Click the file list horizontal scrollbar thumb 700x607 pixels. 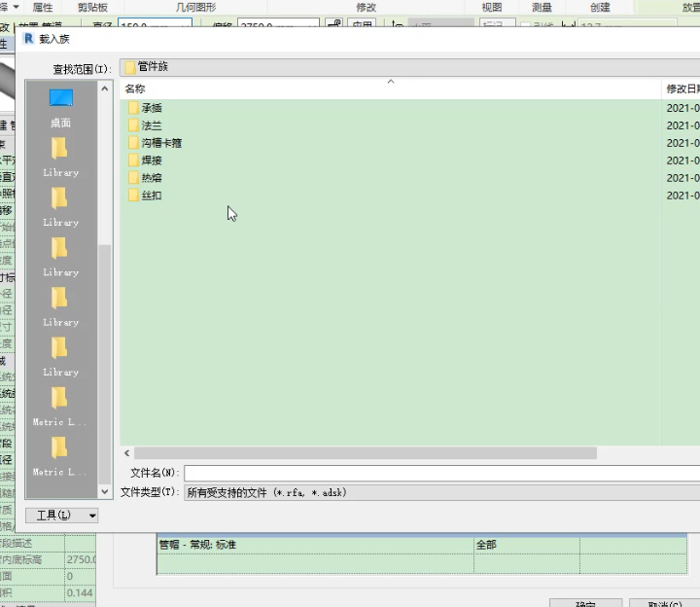pyautogui.click(x=366, y=453)
